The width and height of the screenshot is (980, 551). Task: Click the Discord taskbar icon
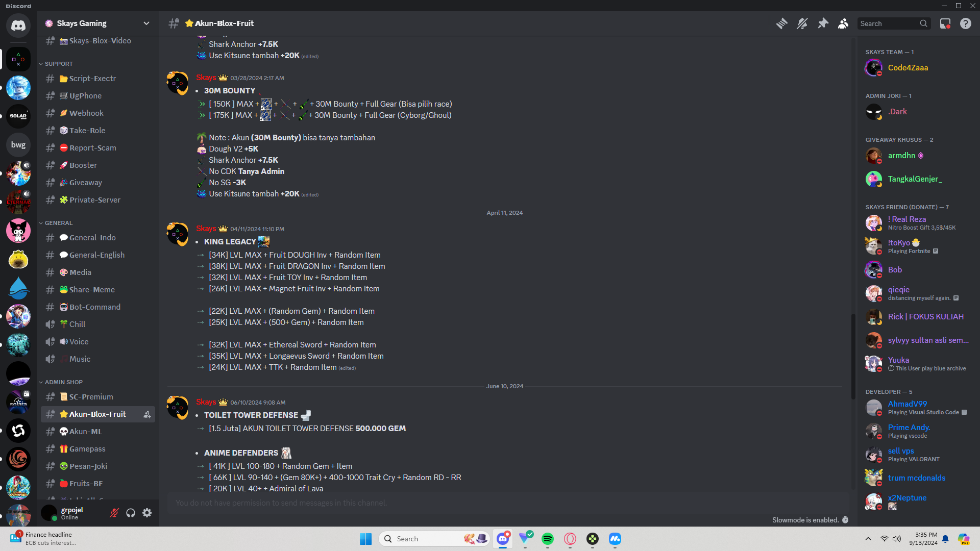(503, 539)
